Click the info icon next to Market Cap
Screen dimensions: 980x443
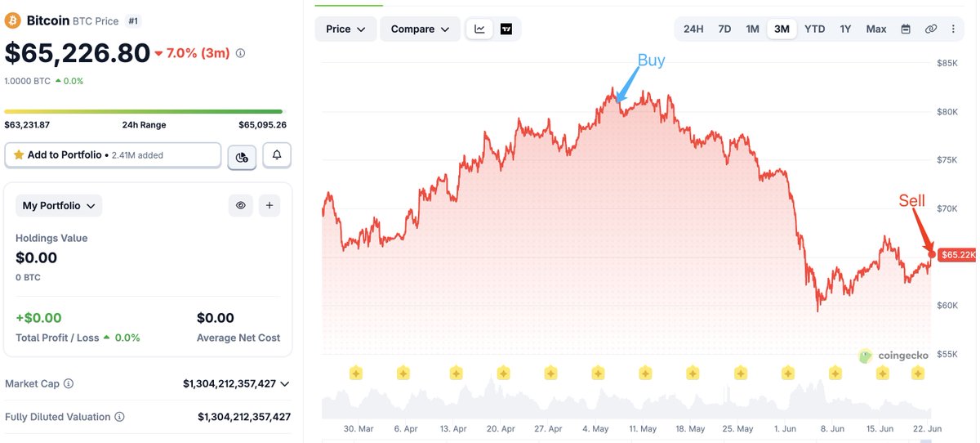coord(69,383)
